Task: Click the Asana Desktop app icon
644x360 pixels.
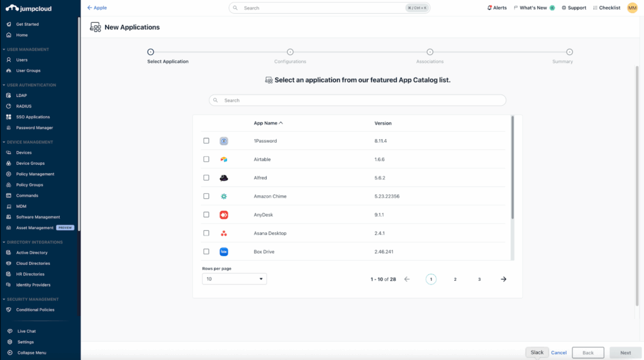Action: [x=223, y=233]
